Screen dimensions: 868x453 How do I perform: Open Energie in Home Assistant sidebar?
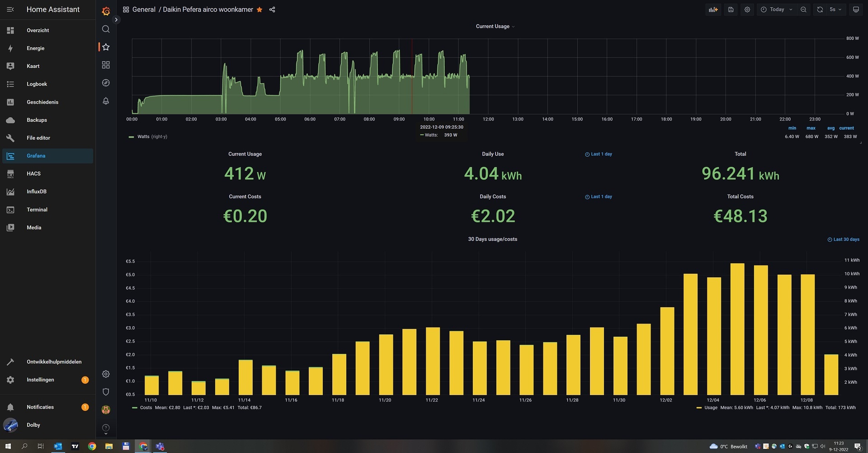(35, 48)
